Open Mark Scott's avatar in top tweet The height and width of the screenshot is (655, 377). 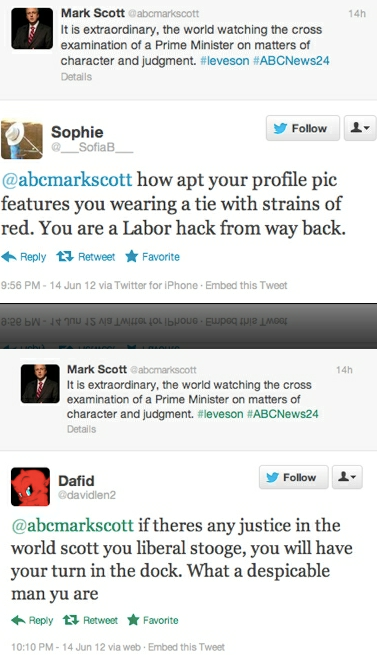coord(32,29)
